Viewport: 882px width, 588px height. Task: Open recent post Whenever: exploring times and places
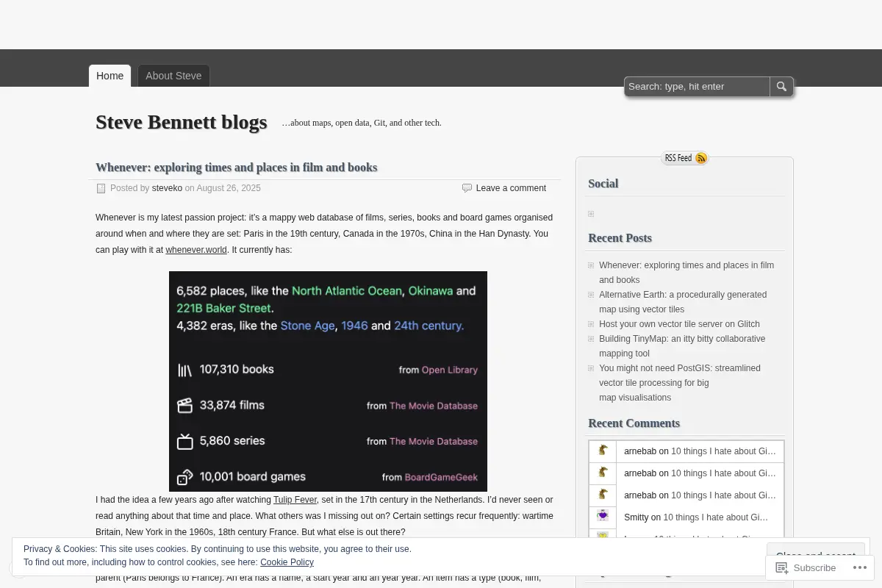click(x=686, y=273)
